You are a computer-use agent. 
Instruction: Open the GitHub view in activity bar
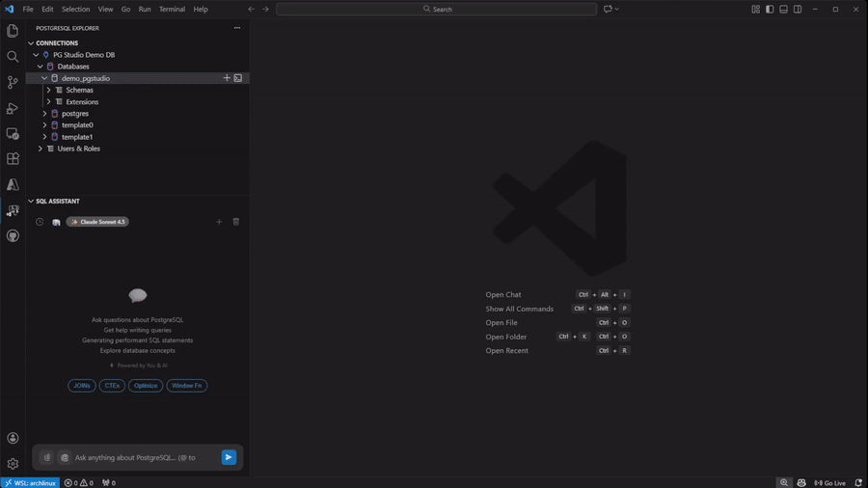click(x=13, y=235)
